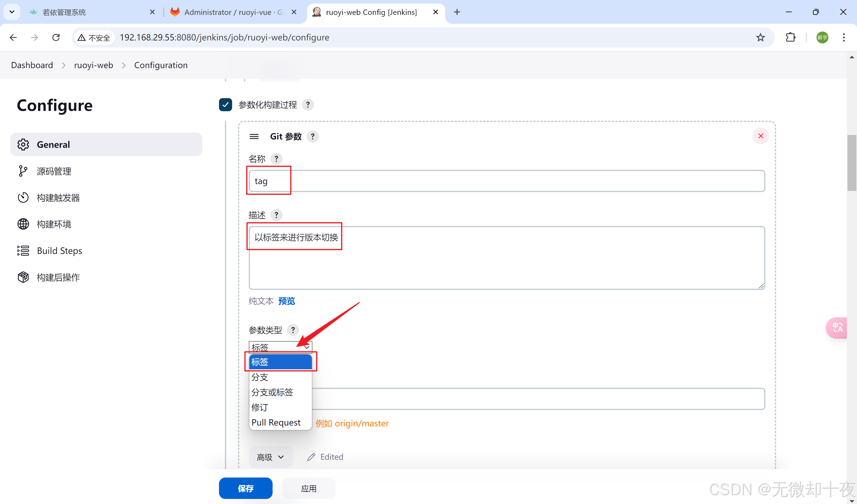The width and height of the screenshot is (857, 504).
Task: Pick 分支或标签 option in dropdown
Action: click(x=272, y=392)
